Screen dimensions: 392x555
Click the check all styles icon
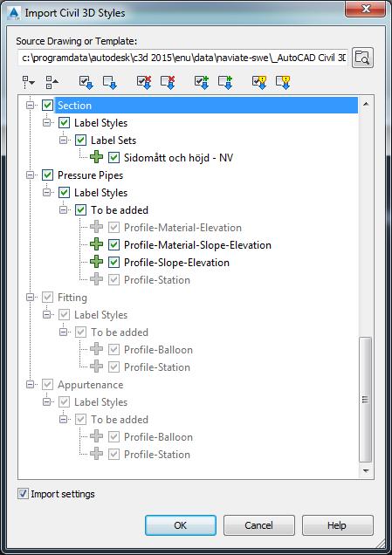coord(86,82)
